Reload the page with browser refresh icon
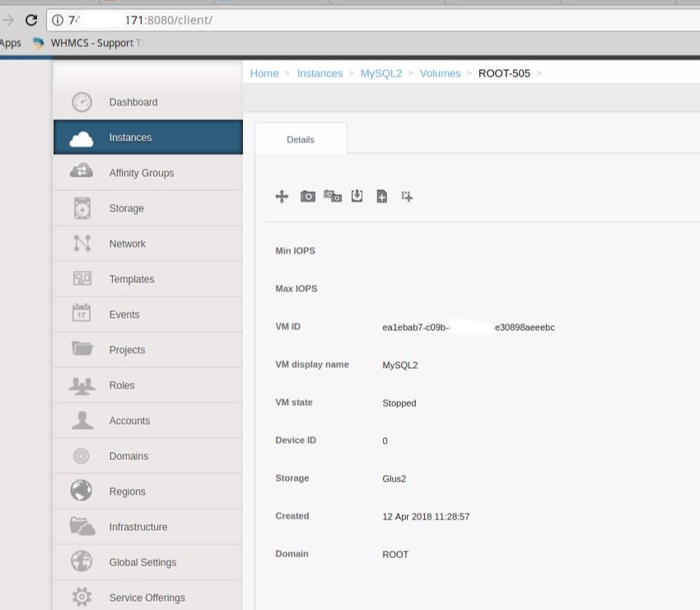 (30, 20)
